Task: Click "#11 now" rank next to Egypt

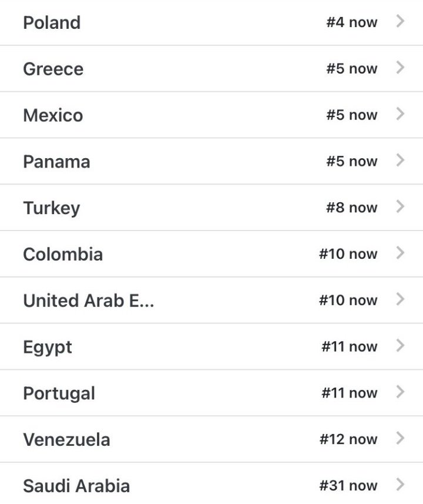Action: point(349,346)
